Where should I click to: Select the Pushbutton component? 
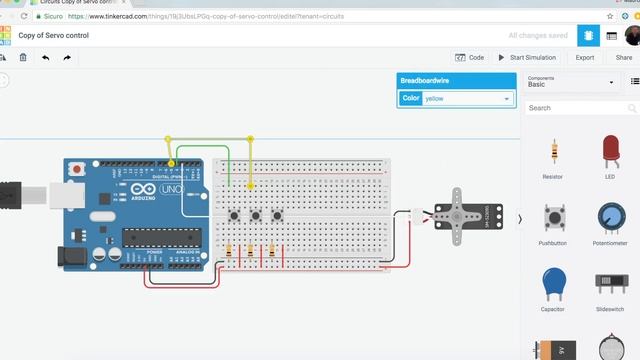tap(553, 224)
